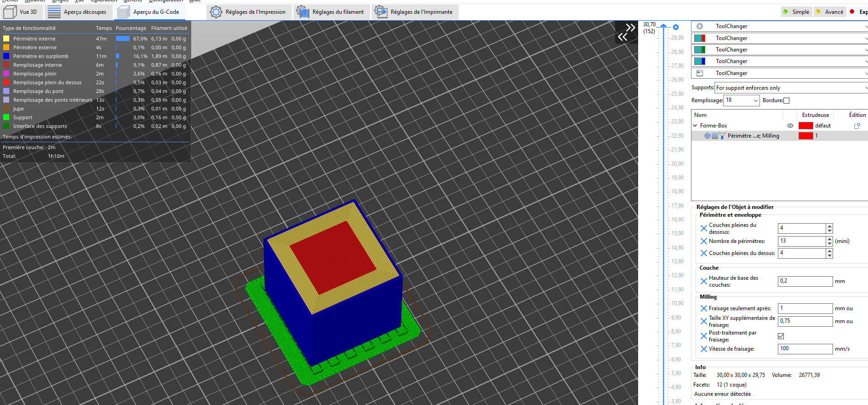The width and height of the screenshot is (868, 405).
Task: Toggle Périmètre externe legend entry
Action: pos(95,47)
